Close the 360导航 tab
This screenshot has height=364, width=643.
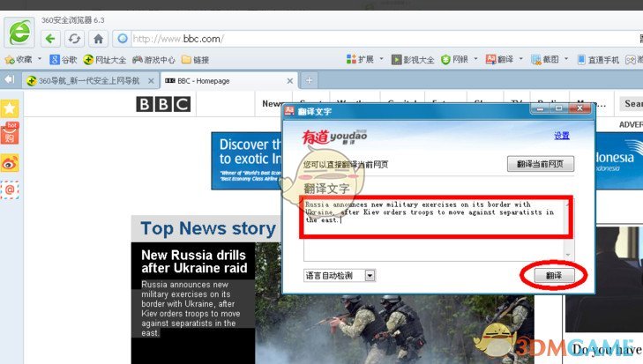click(x=151, y=81)
